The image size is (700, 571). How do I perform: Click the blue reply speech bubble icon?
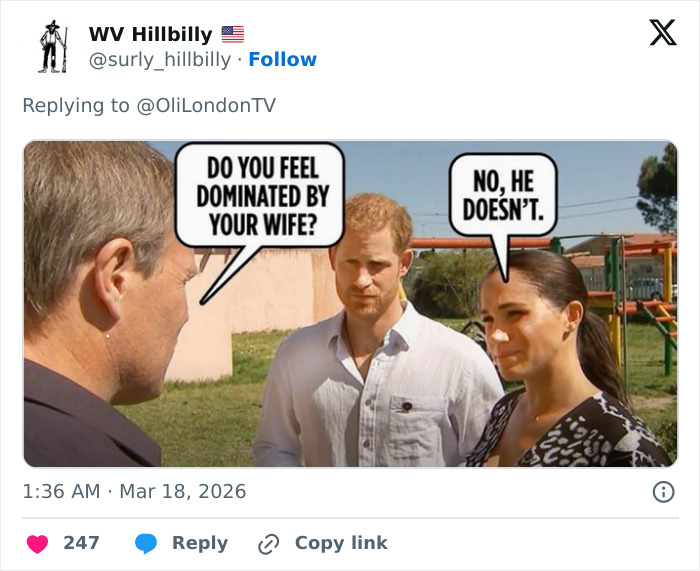pos(146,543)
